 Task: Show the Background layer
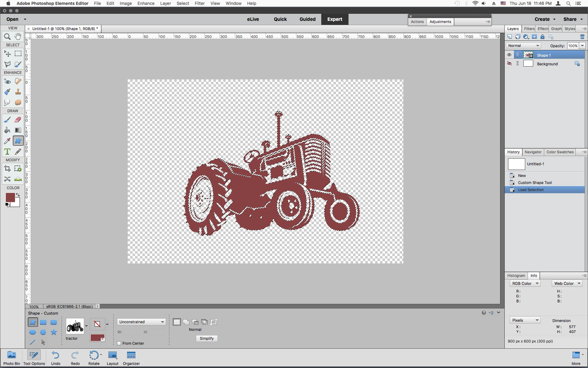(509, 63)
